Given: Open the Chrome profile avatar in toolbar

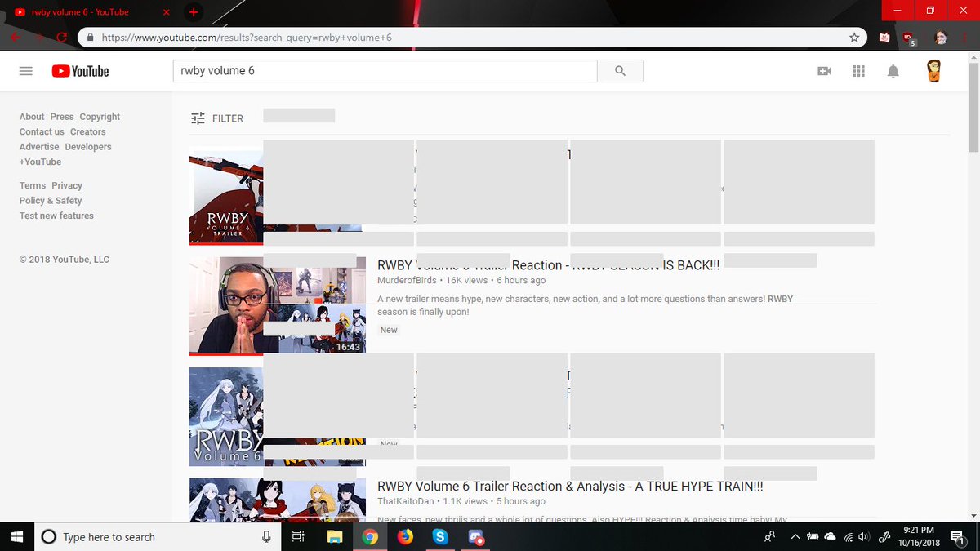Looking at the screenshot, I should click(x=941, y=38).
